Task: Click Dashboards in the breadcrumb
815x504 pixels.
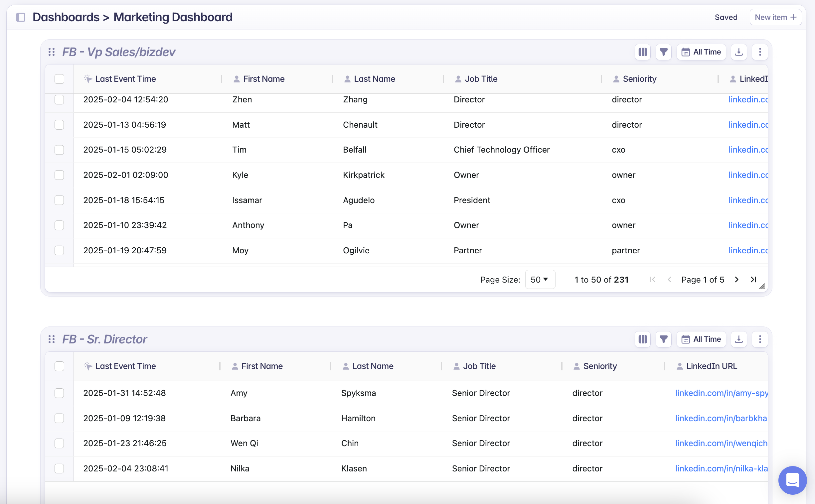Action: click(x=66, y=17)
